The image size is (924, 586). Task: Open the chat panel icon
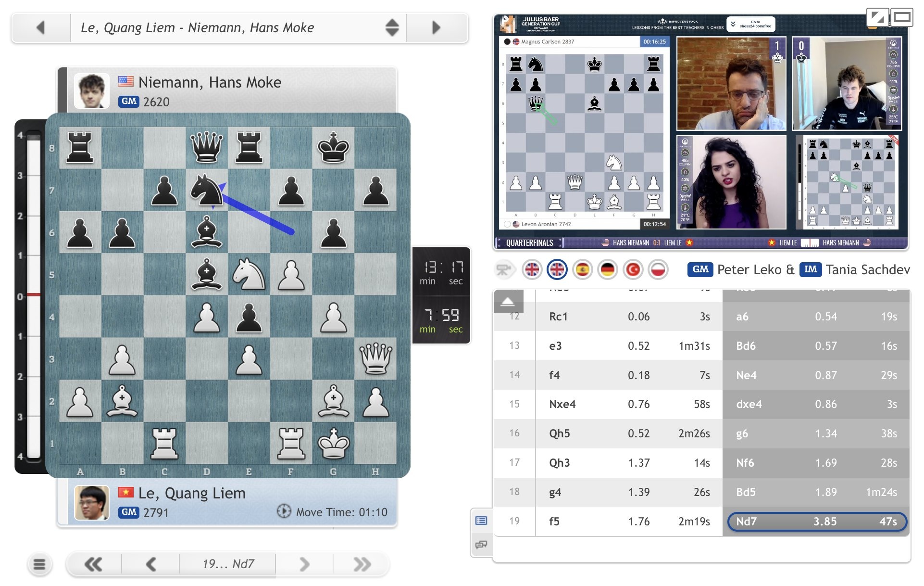(481, 545)
